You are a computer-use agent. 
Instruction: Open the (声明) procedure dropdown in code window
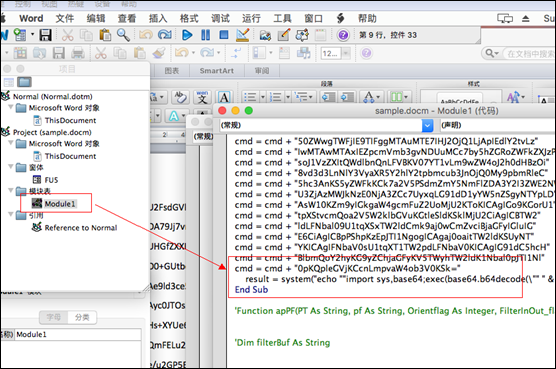point(497,125)
